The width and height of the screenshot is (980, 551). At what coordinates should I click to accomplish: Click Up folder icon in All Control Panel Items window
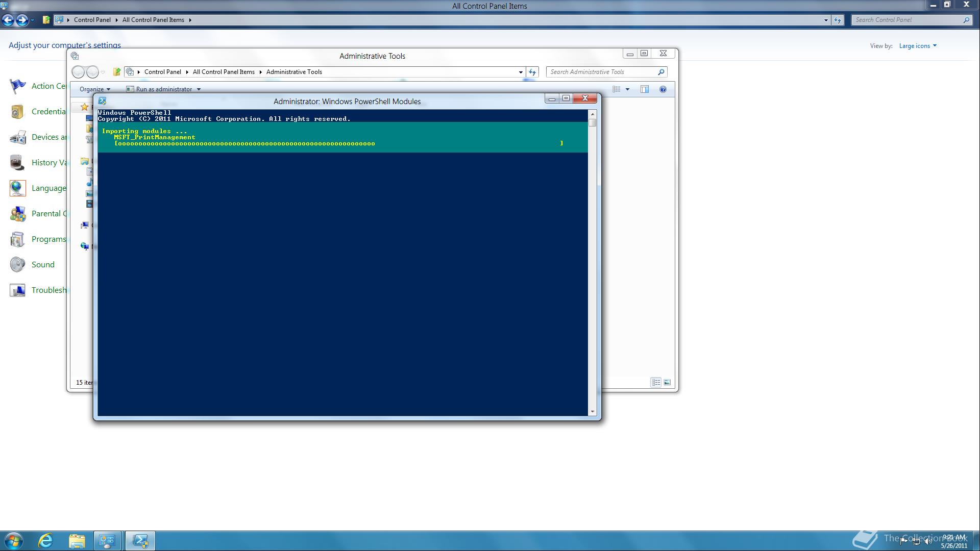pos(46,20)
